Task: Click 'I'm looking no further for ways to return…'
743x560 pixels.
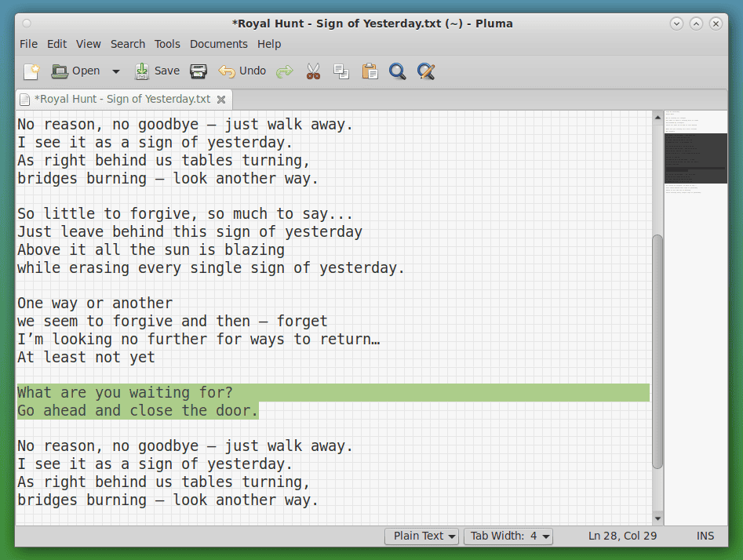Action: 198,340
